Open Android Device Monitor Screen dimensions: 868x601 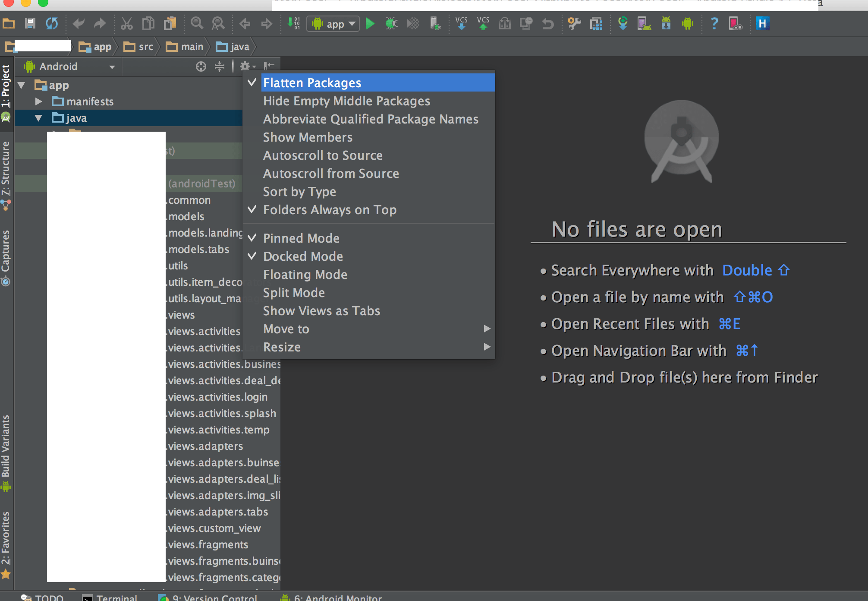(689, 24)
